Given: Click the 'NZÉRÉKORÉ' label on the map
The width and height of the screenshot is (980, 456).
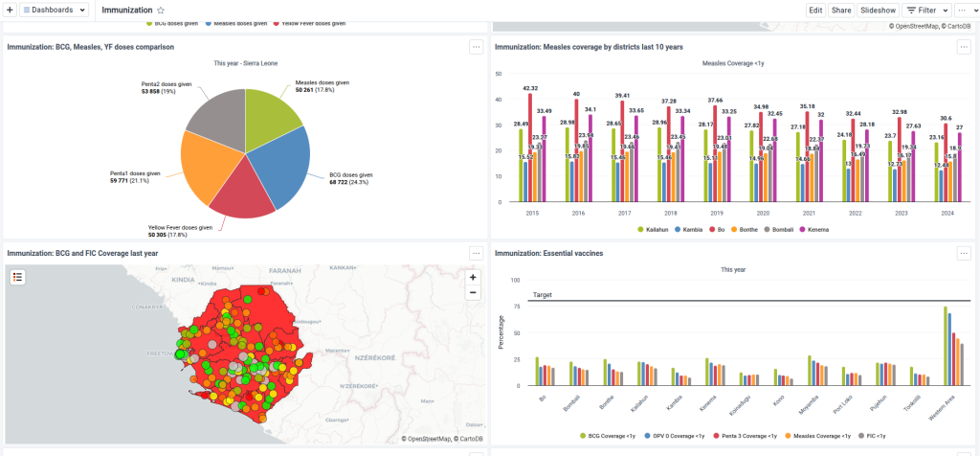Looking at the screenshot, I should (x=375, y=358).
